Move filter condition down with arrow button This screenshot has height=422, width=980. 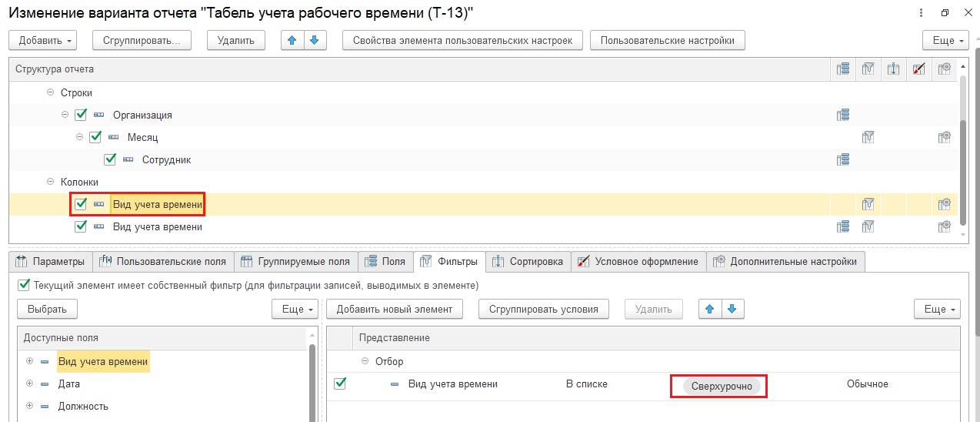(732, 309)
